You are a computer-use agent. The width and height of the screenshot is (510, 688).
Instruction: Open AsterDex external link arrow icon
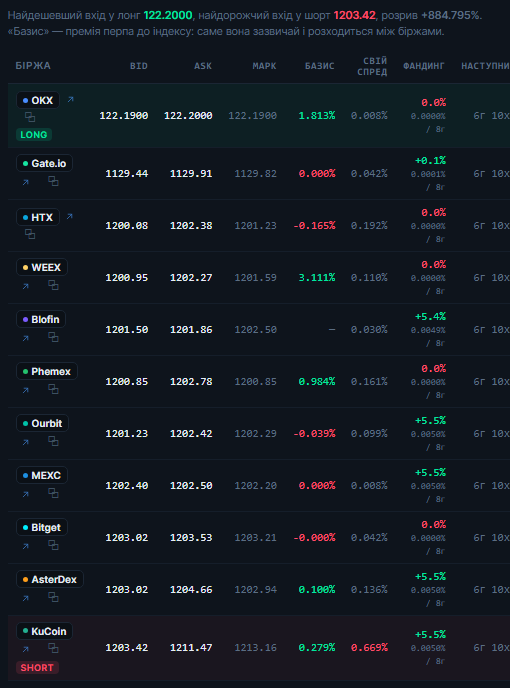coord(25,598)
